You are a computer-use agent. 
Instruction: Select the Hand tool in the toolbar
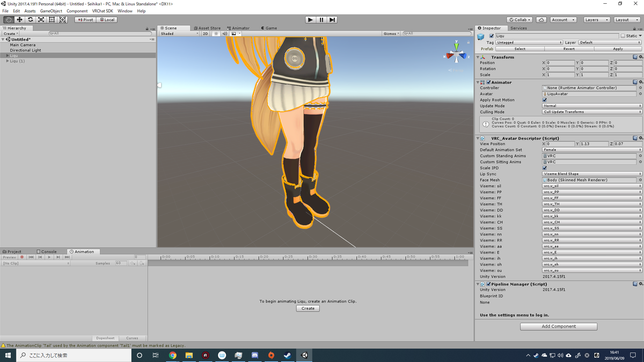[x=9, y=20]
